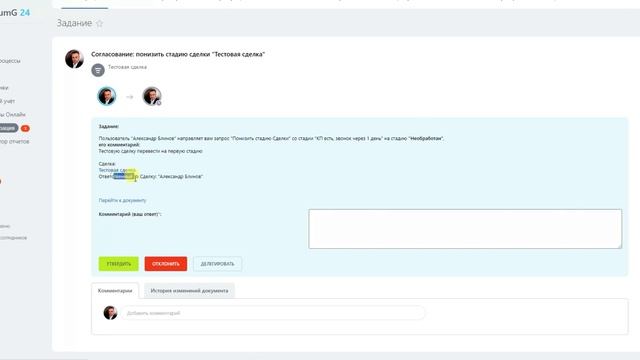Open the funnel deal icon under the title
The height and width of the screenshot is (360, 640).
pos(98,70)
